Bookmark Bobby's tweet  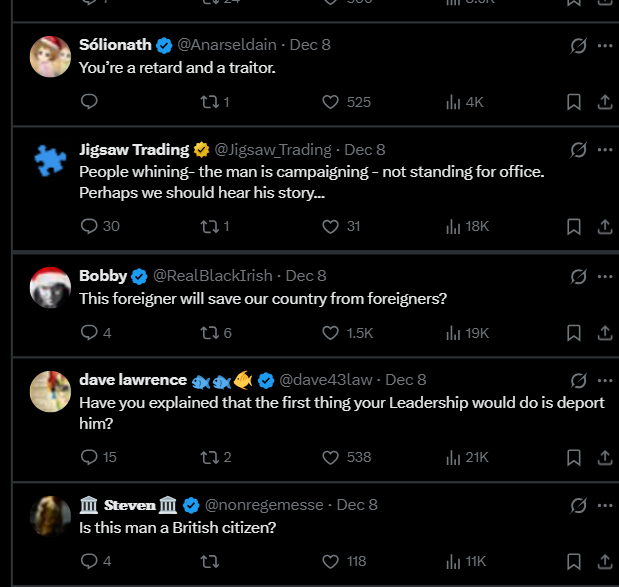[x=574, y=332]
